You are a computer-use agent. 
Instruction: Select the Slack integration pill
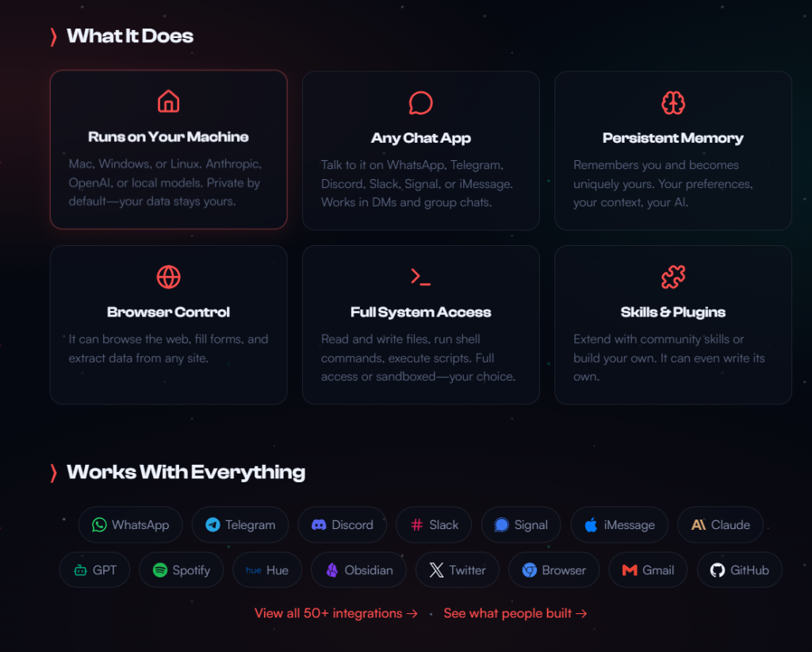point(433,524)
